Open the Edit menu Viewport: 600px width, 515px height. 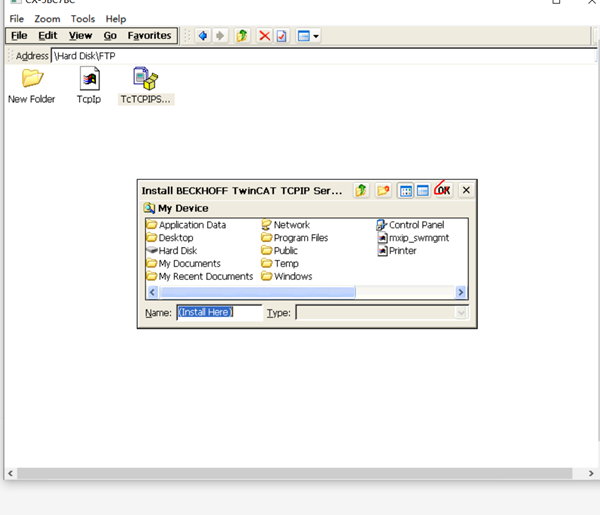pos(47,36)
